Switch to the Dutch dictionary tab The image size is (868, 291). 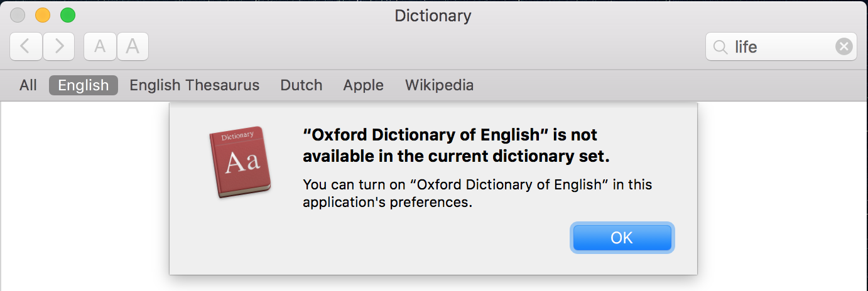click(x=301, y=85)
